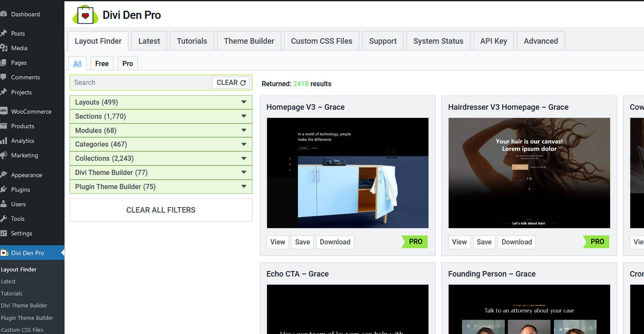This screenshot has width=644, height=334.
Task: Click the Analytics bar chart icon
Action: tap(3, 141)
